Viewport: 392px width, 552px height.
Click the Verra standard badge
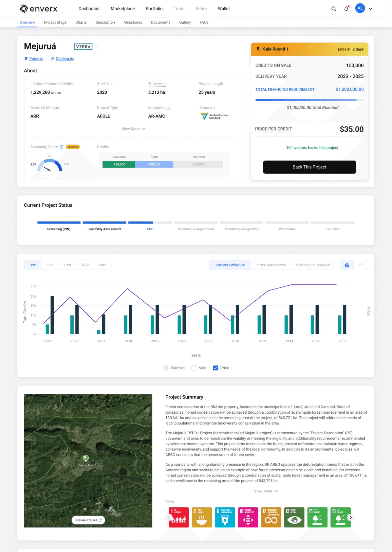coord(83,46)
